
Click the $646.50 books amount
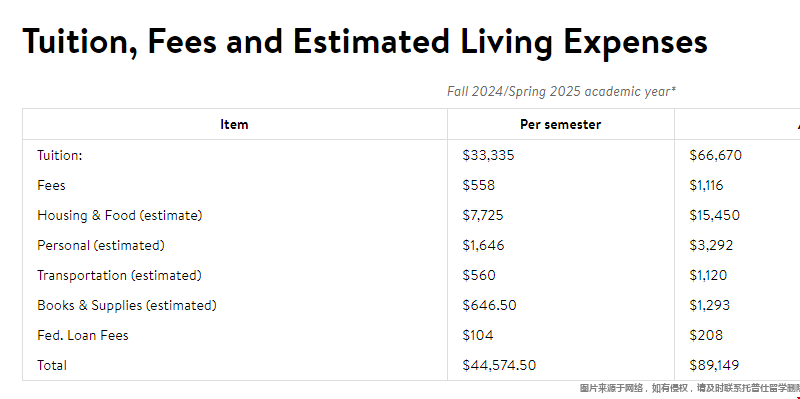point(489,306)
